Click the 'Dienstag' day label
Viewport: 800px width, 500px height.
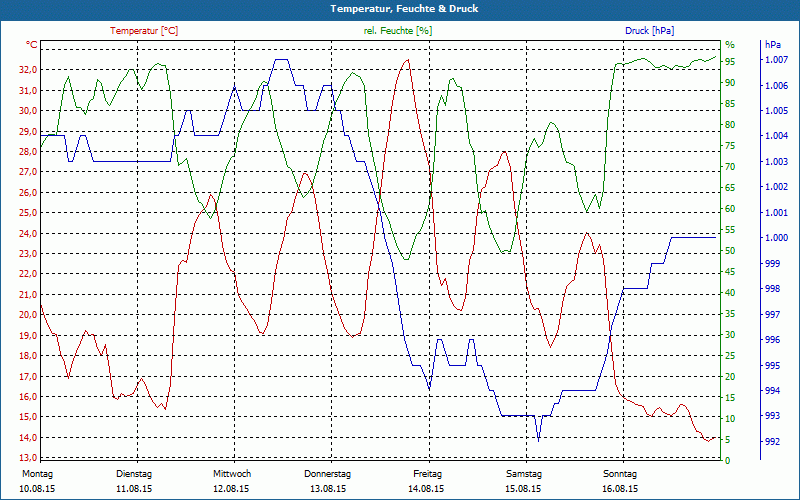click(134, 474)
